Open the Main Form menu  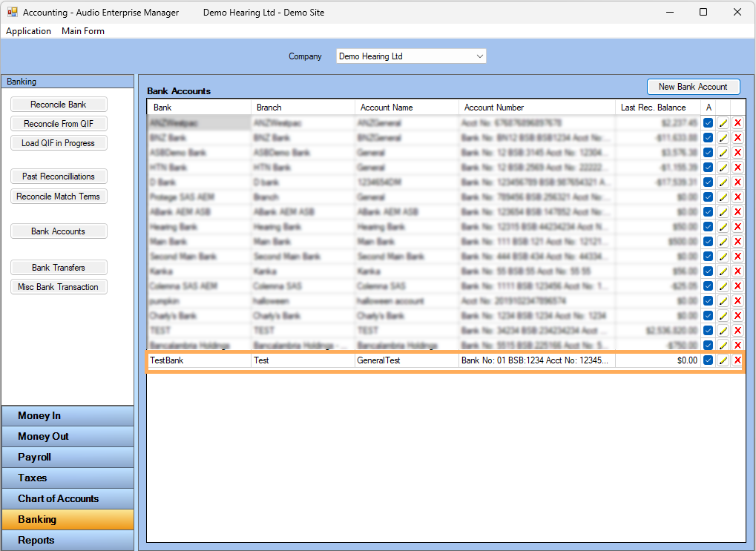(83, 31)
